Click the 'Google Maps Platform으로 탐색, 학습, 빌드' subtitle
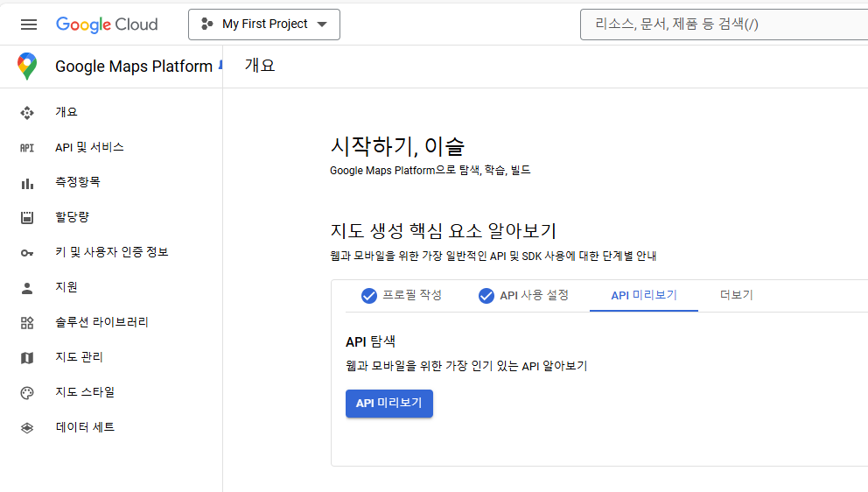Screen dimensions: 868x492 430,170
